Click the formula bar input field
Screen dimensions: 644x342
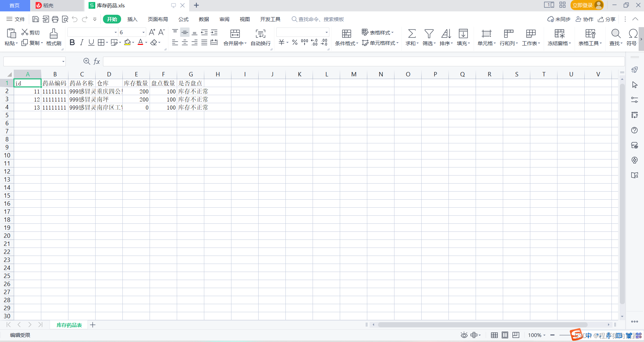coord(364,61)
